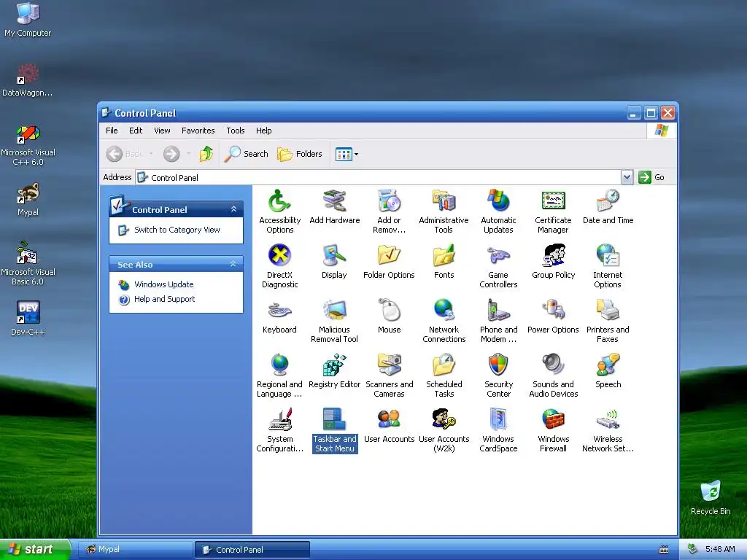
Task: Open the View menu
Action: tap(162, 131)
